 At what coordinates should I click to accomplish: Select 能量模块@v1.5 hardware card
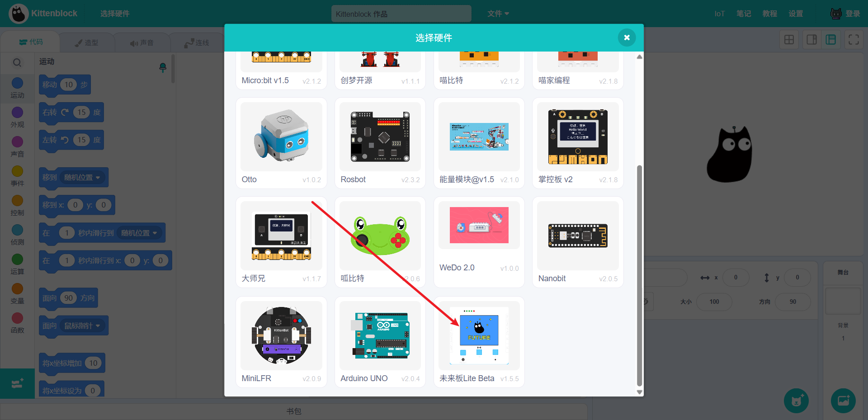click(479, 143)
